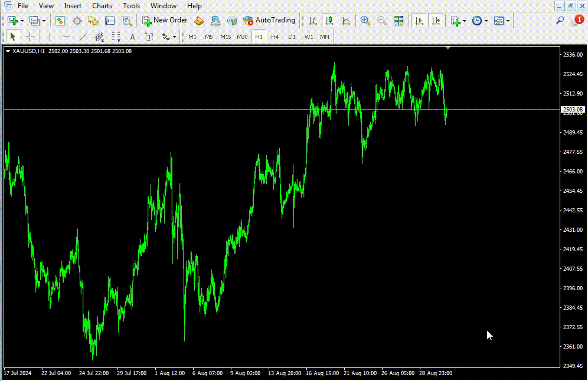Switch timeframe to H4
Viewport: 588px width, 381px height.
[x=275, y=37]
